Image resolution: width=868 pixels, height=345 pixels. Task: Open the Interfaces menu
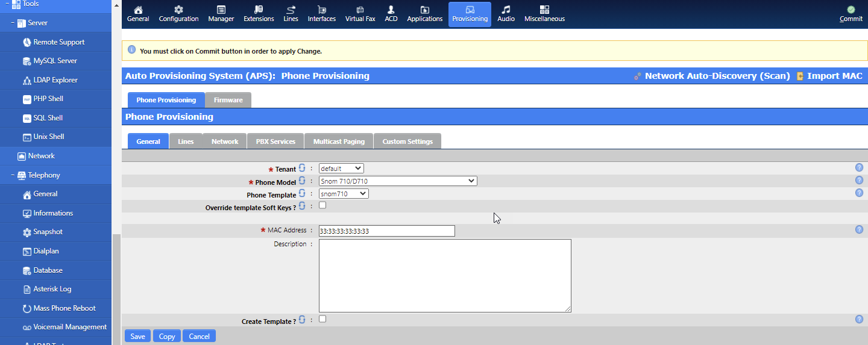321,14
